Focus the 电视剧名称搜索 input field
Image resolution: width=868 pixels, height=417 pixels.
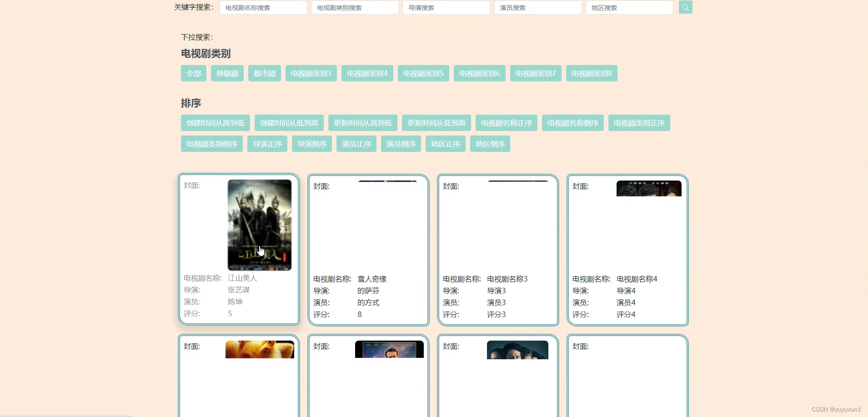263,8
